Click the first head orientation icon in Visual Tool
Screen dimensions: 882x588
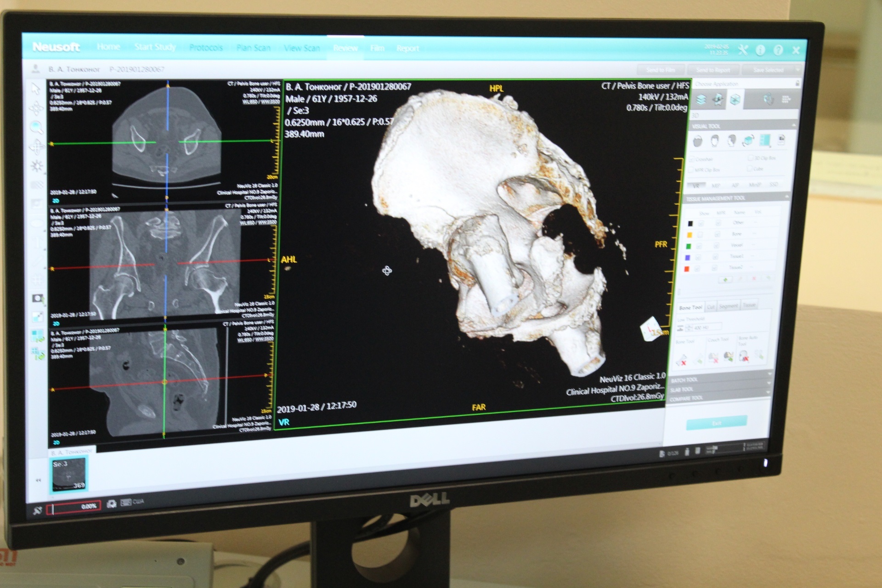tap(698, 141)
